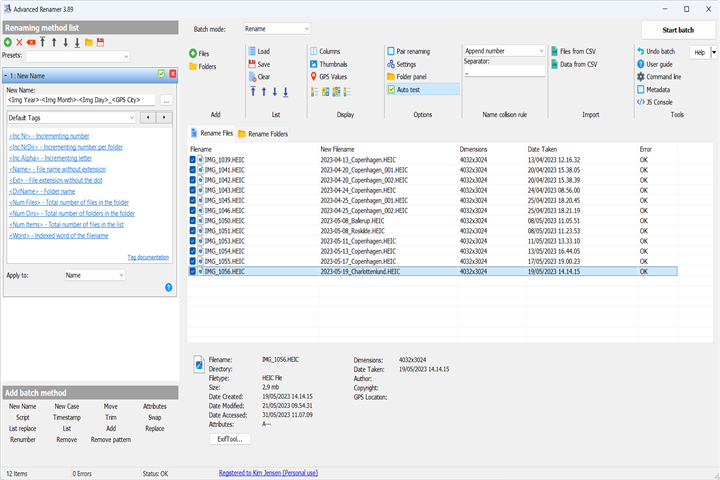Open Presets dropdown
720x480 pixels.
click(78, 56)
